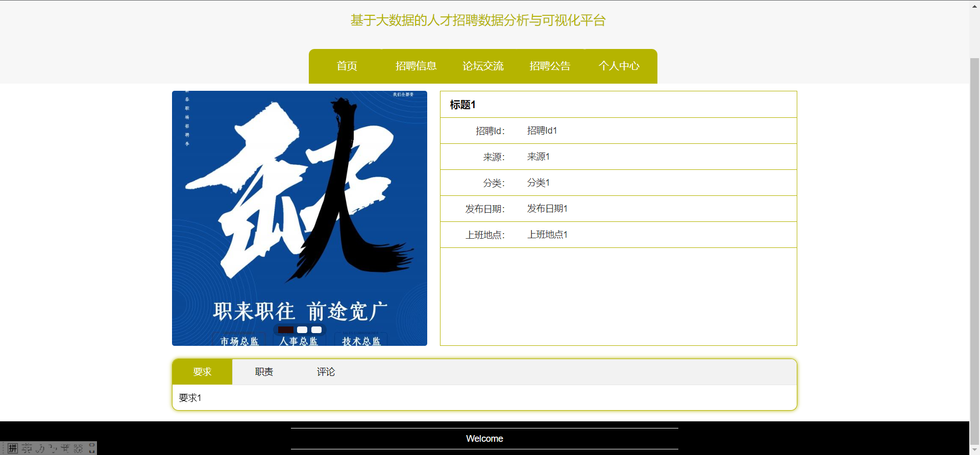Open IME settings gear icon
Viewport: 980px width, 455px height.
[x=78, y=448]
